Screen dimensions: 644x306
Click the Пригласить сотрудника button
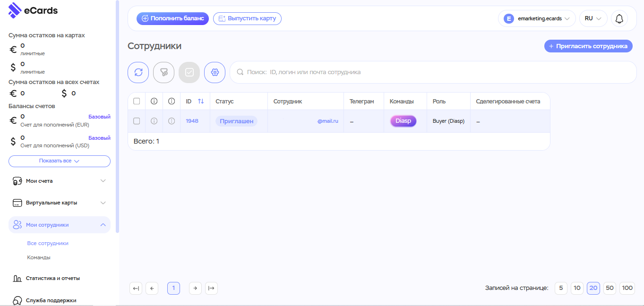pyautogui.click(x=588, y=46)
